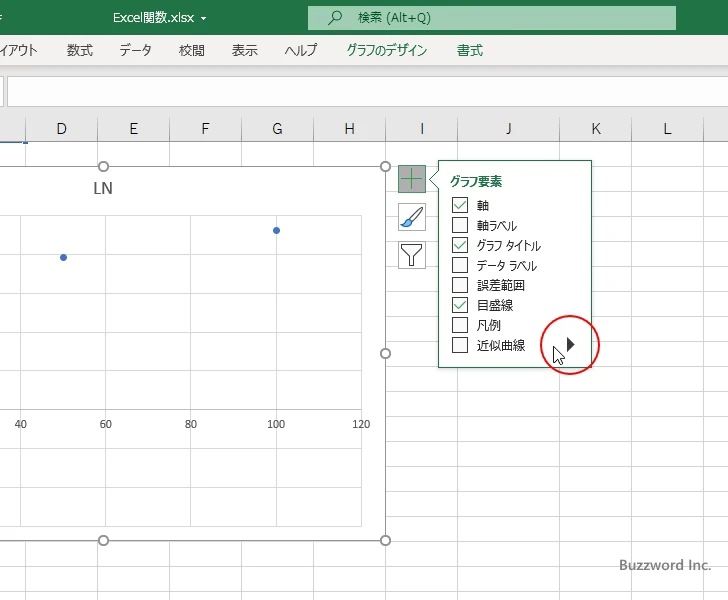728x600 pixels.
Task: Select the data point at x=100
Action: (x=276, y=230)
